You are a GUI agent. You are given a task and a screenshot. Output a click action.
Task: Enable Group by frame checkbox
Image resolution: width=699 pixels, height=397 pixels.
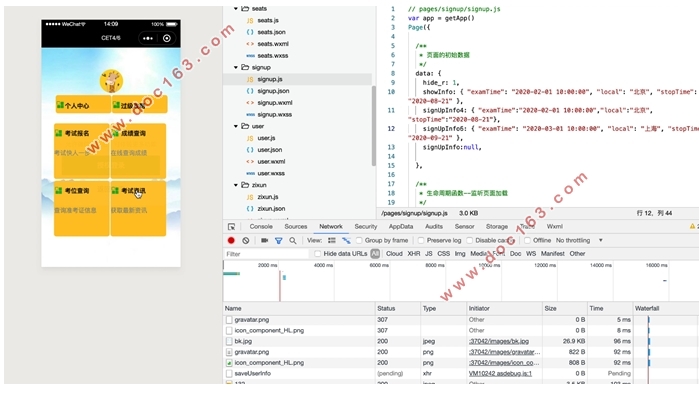click(359, 241)
